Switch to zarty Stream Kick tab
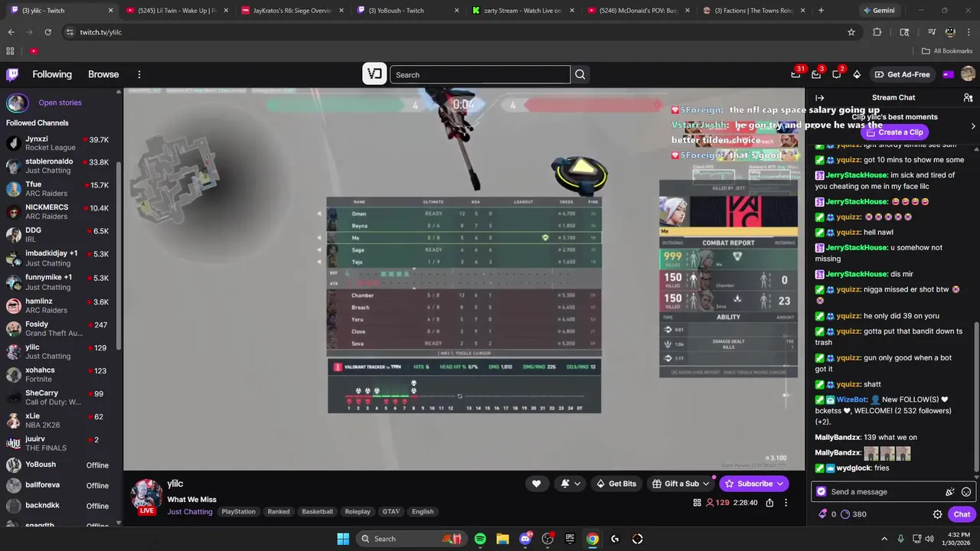Screen dimensions: 980x551 point(522,11)
